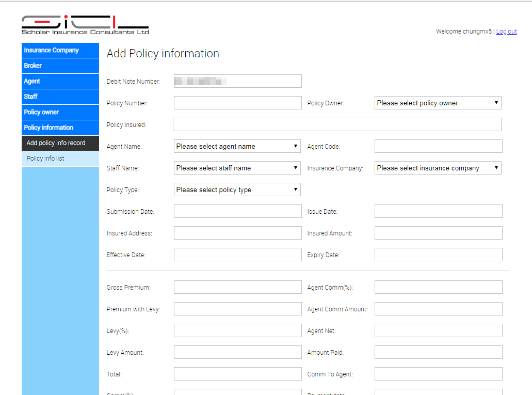Open the Policy owner menu
Viewport: 532px width, 395px height.
pos(60,113)
